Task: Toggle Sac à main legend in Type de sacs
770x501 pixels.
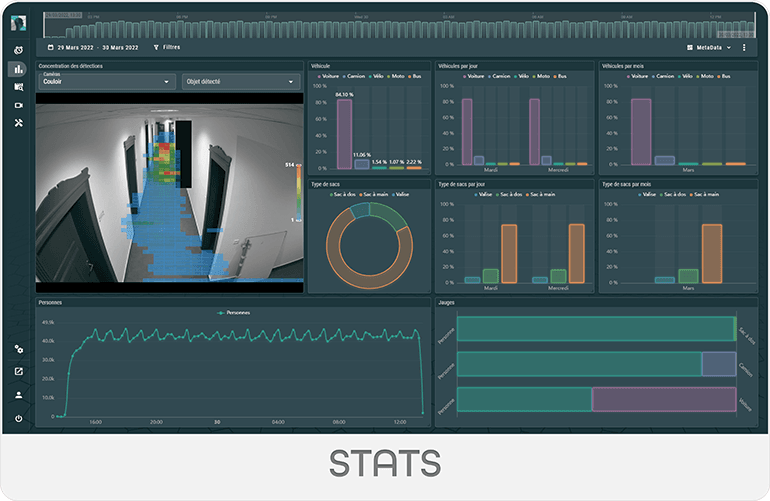Action: coord(374,195)
